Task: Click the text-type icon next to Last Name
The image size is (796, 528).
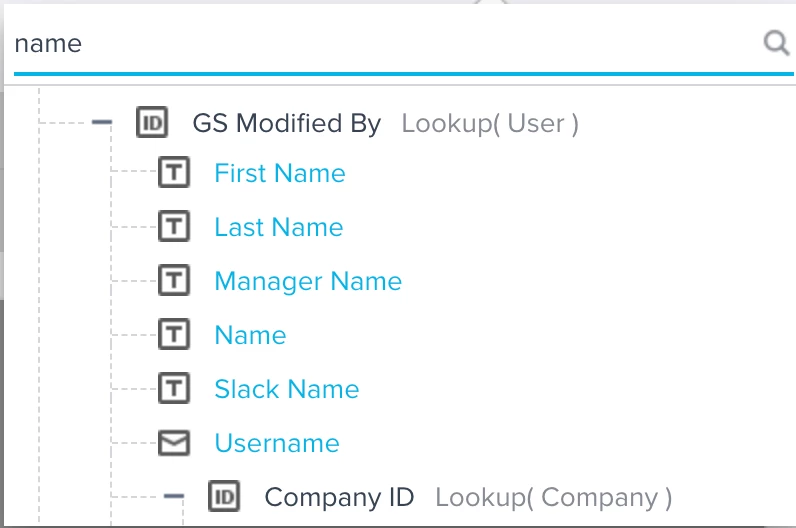Action: click(x=174, y=226)
